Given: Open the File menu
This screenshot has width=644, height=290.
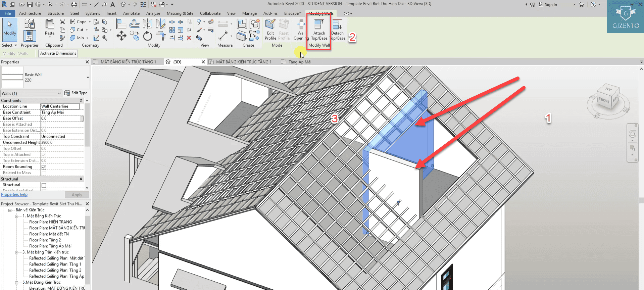Looking at the screenshot, I should click(8, 13).
